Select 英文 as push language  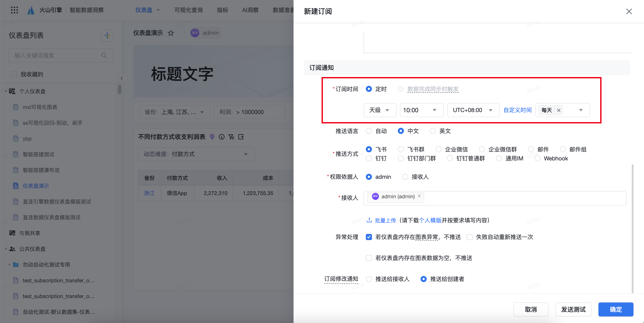[433, 131]
